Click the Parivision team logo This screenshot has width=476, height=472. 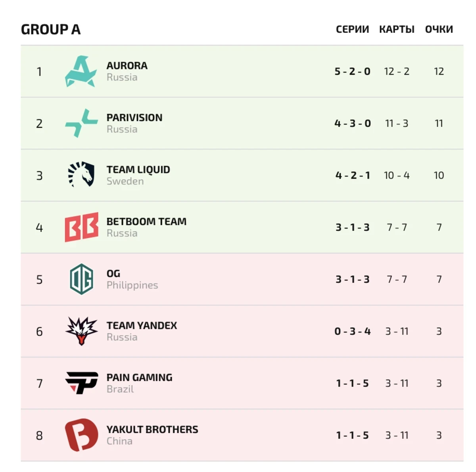(81, 123)
